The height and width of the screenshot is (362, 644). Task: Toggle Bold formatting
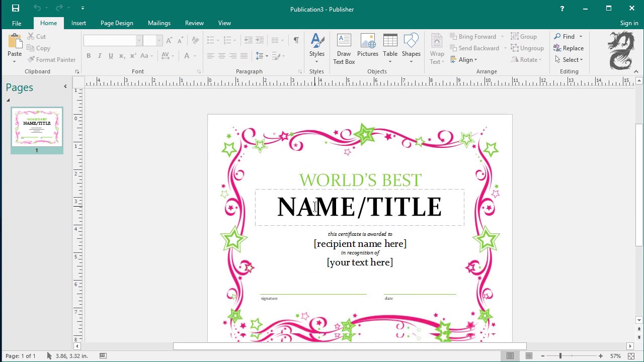(x=89, y=56)
